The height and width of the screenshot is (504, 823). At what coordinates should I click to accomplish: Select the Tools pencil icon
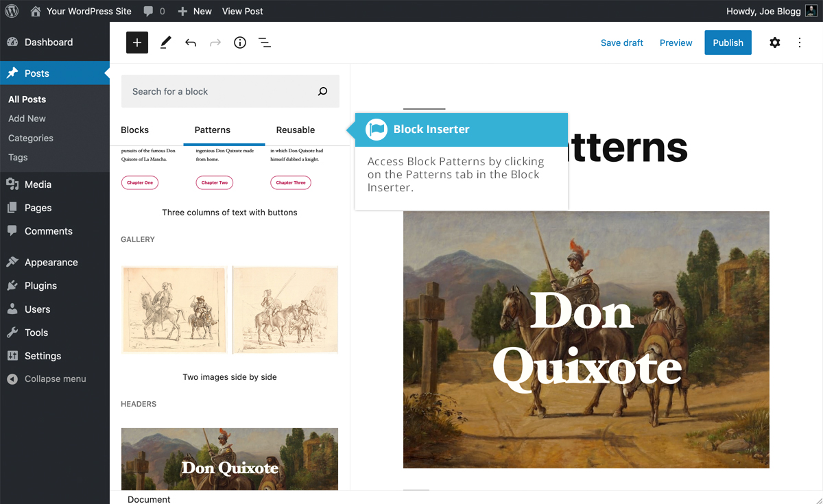click(x=165, y=43)
